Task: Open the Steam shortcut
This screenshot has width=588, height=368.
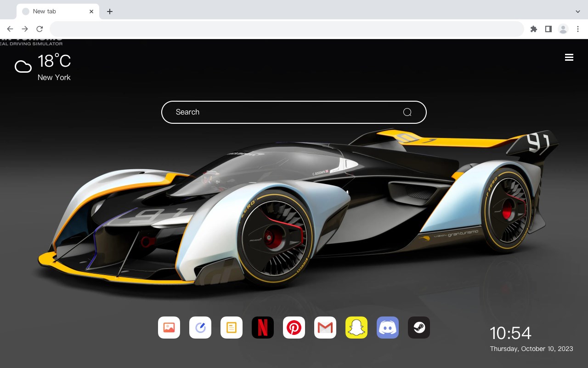Action: point(419,328)
